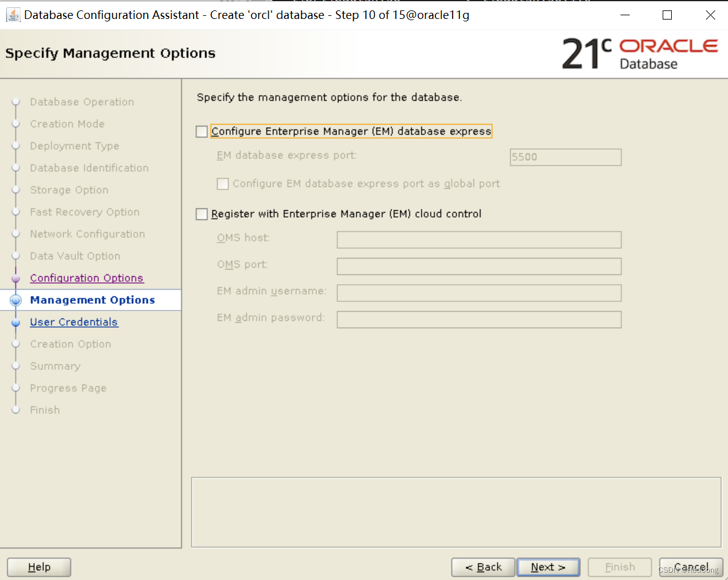The width and height of the screenshot is (728, 580).
Task: Click the 'Specify Management Options' heading
Action: click(x=111, y=53)
